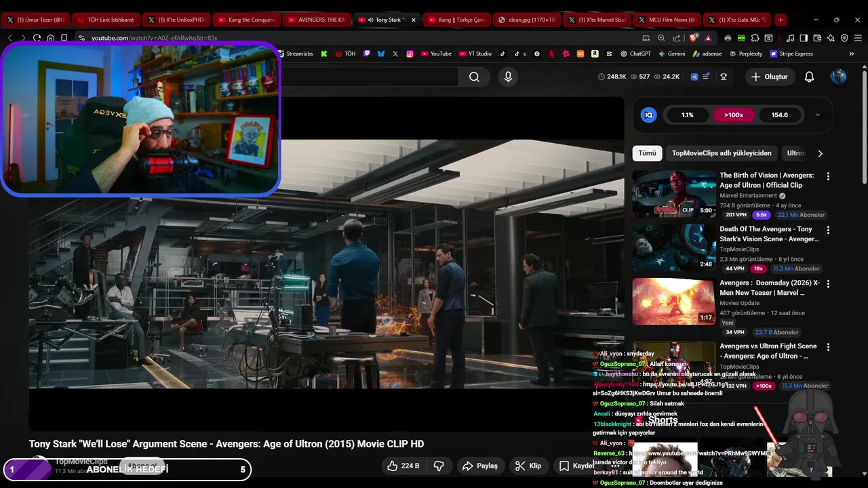
Task: Open YouTube notifications bell
Action: coord(809,77)
